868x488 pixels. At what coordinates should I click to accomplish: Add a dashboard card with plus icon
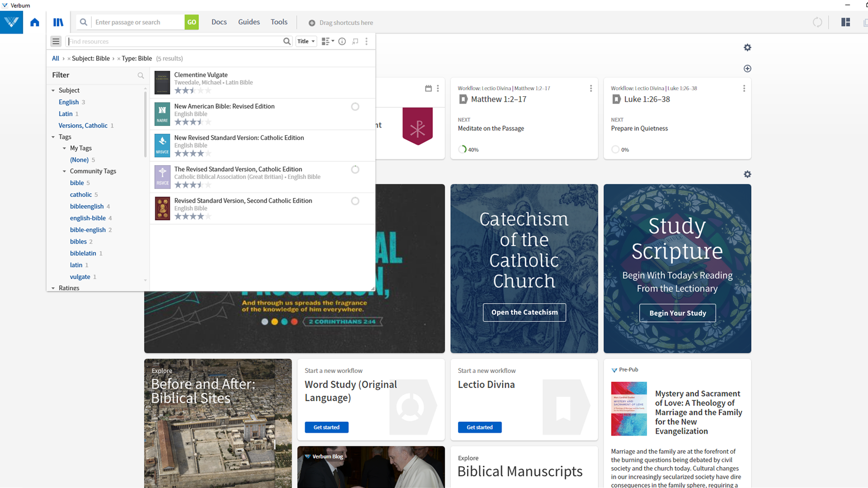(747, 69)
